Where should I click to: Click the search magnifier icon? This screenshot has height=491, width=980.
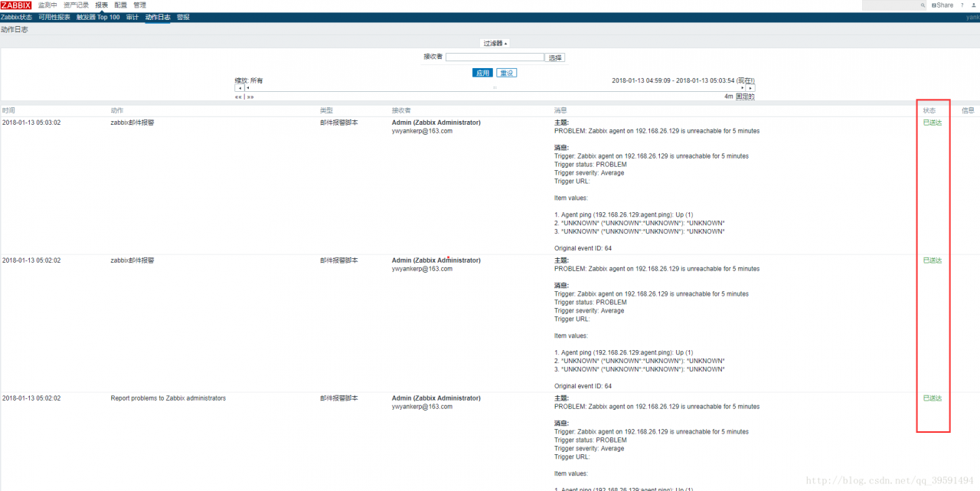(923, 5)
